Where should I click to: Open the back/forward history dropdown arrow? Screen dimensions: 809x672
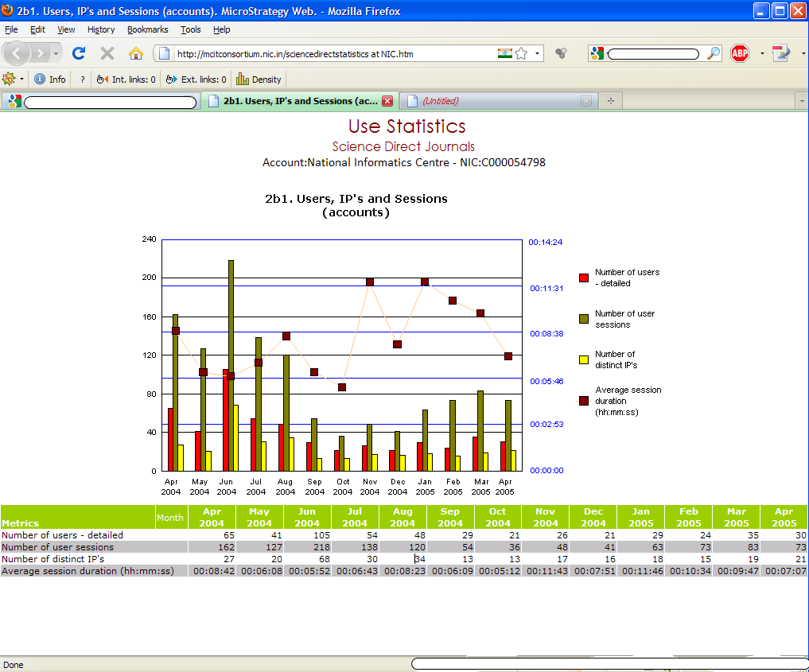click(x=56, y=53)
